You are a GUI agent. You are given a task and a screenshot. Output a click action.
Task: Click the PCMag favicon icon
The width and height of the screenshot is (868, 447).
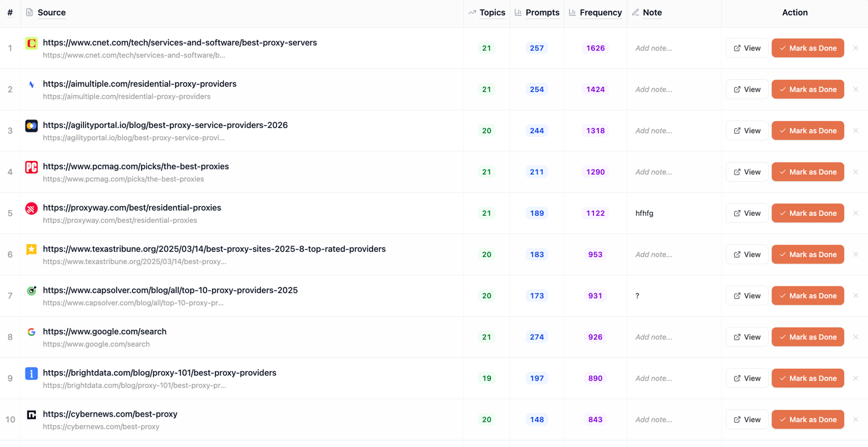[31, 167]
